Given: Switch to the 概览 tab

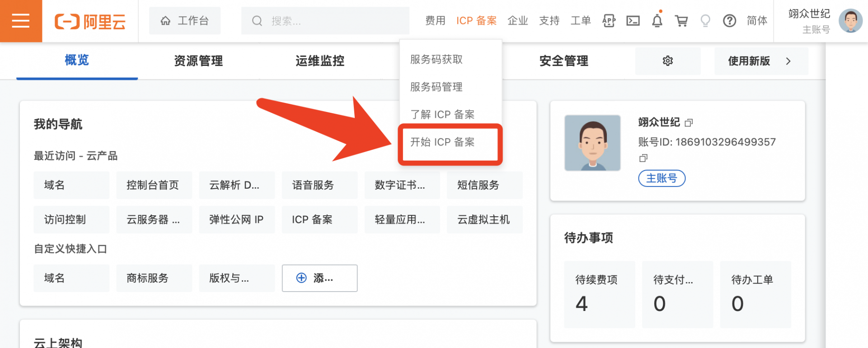Looking at the screenshot, I should click(x=77, y=60).
